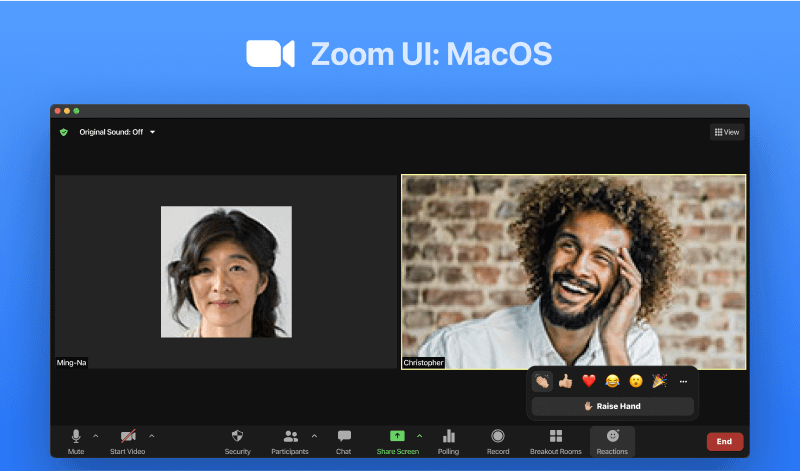Send the red heart reaction
Viewport: 800px width, 471px height.
pyautogui.click(x=589, y=381)
